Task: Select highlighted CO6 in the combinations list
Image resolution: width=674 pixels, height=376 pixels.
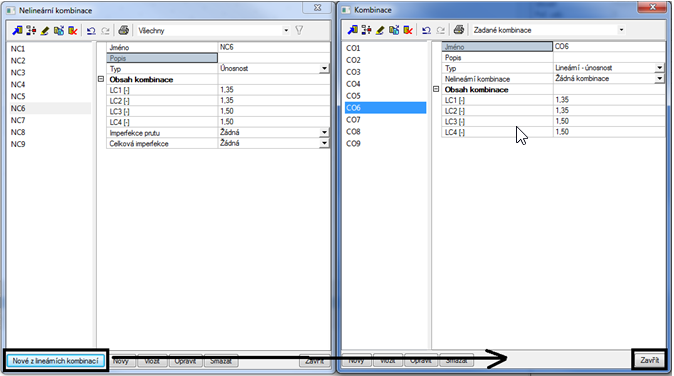Action: 385,108
